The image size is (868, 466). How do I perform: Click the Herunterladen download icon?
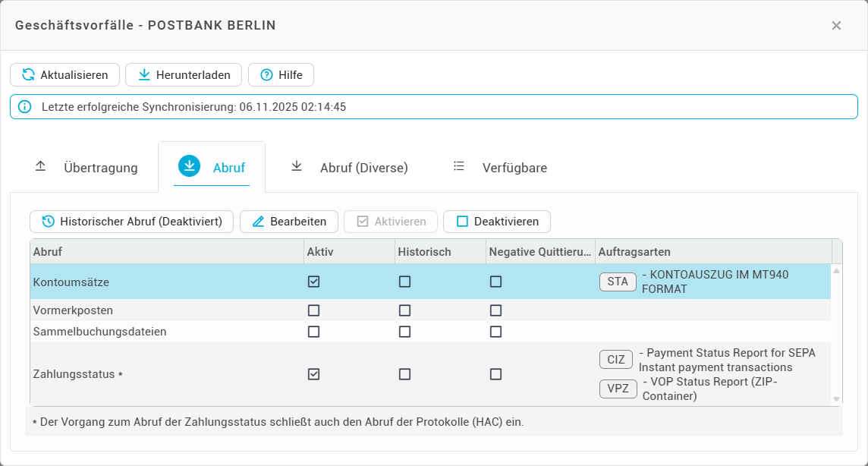click(144, 75)
